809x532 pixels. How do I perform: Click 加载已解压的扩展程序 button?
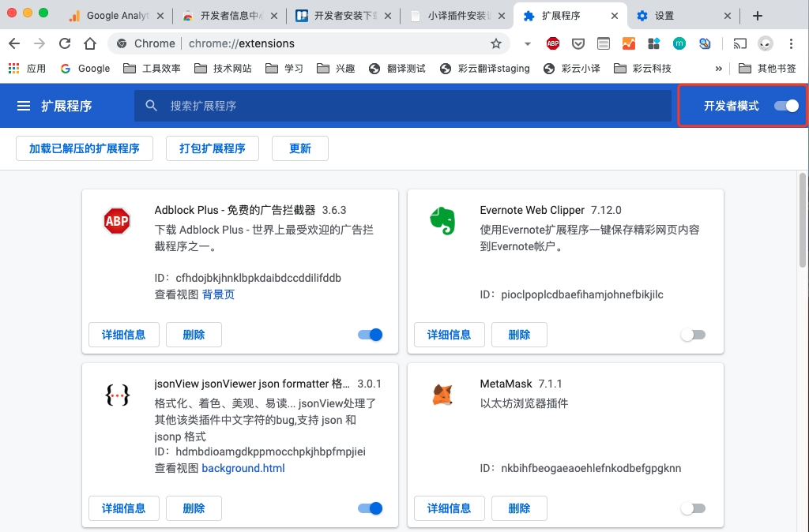click(85, 148)
